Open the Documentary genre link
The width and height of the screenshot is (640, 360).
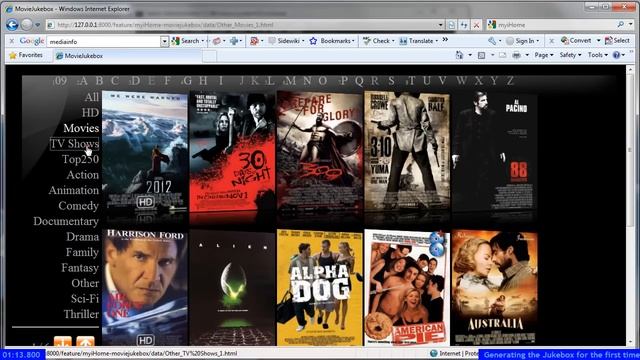[66, 221]
